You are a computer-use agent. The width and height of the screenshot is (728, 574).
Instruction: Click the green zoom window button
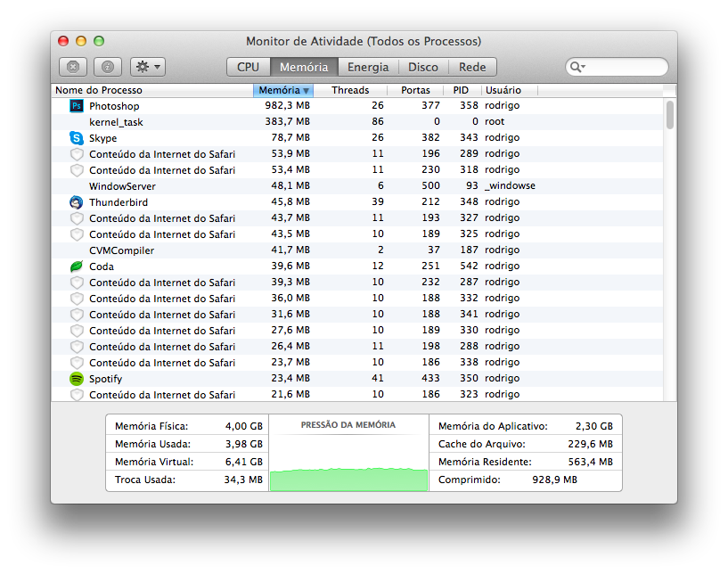pyautogui.click(x=99, y=41)
